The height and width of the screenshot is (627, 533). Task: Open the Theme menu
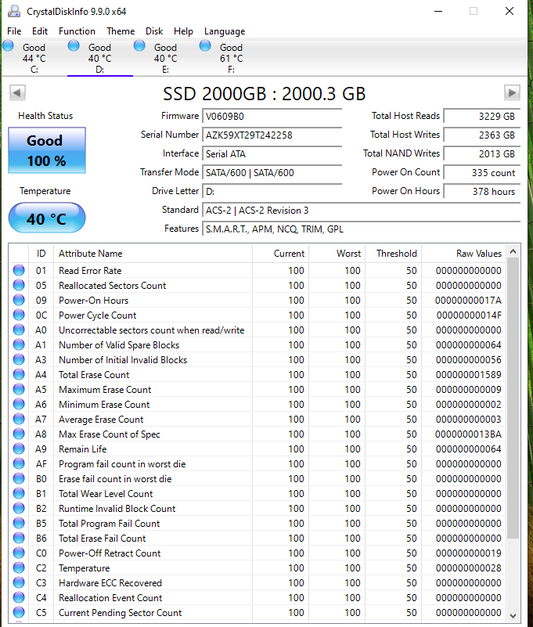[120, 31]
